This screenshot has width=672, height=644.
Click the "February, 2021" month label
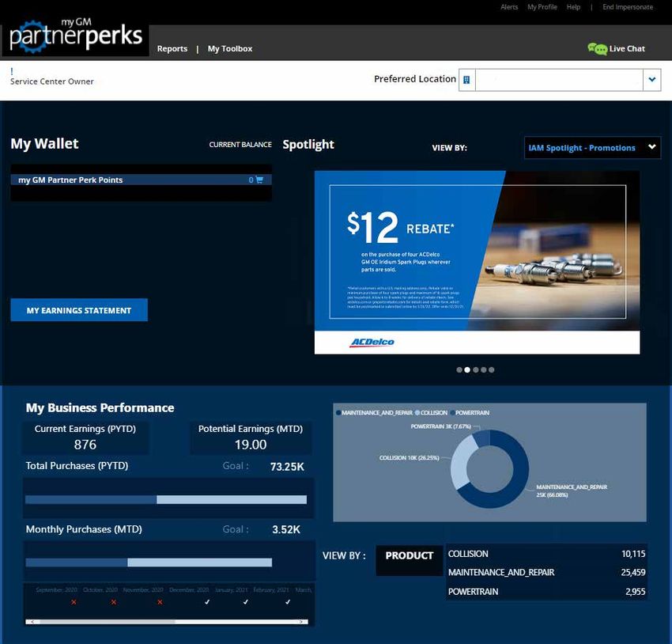tap(271, 590)
